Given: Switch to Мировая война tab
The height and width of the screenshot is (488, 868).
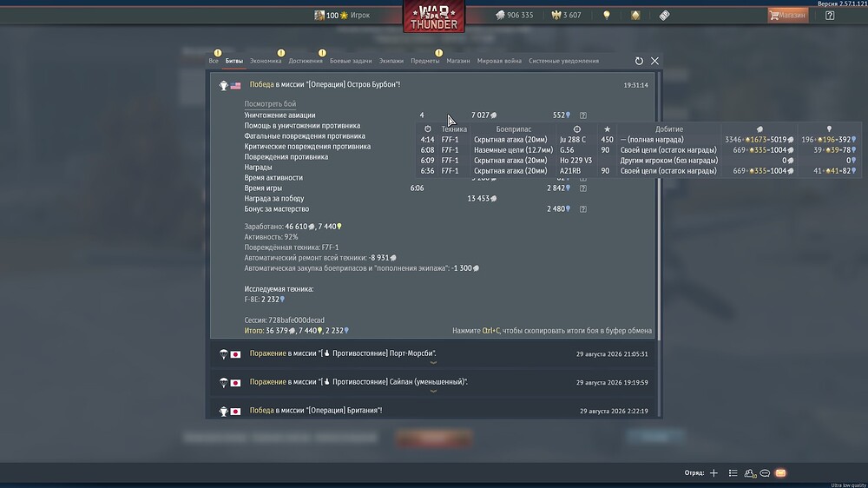Looking at the screenshot, I should (499, 61).
